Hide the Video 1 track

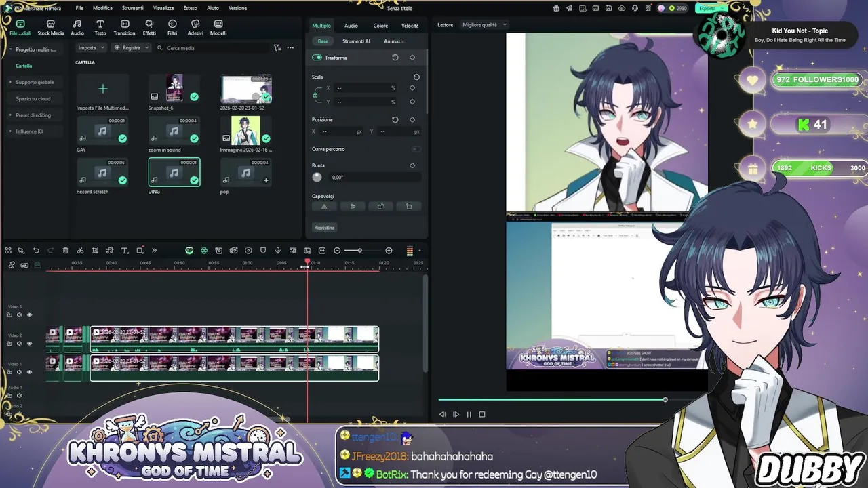pos(29,372)
